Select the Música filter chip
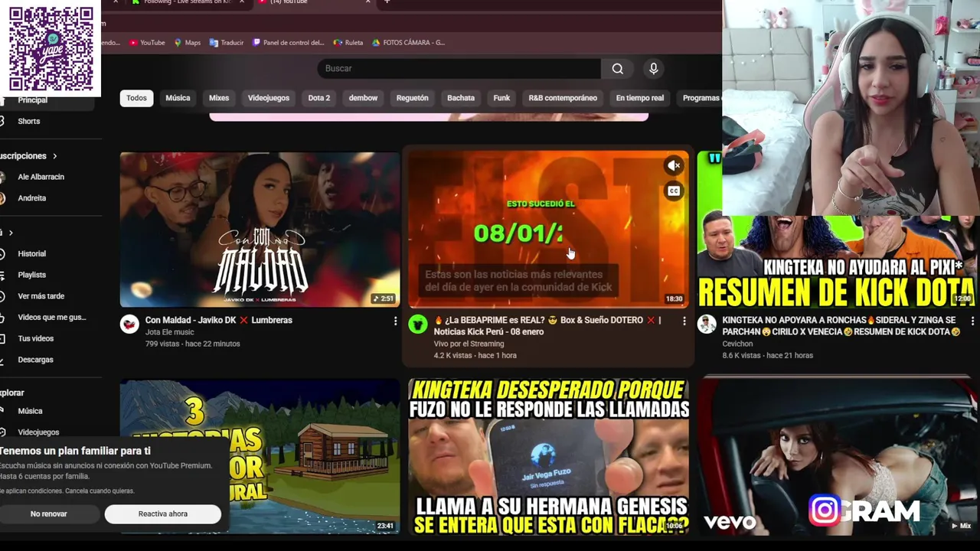This screenshot has width=980, height=551. click(x=178, y=98)
